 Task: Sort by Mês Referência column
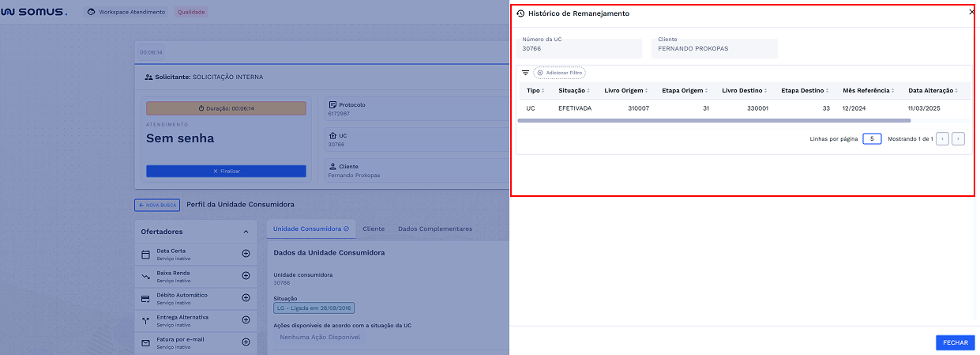pyautogui.click(x=869, y=90)
